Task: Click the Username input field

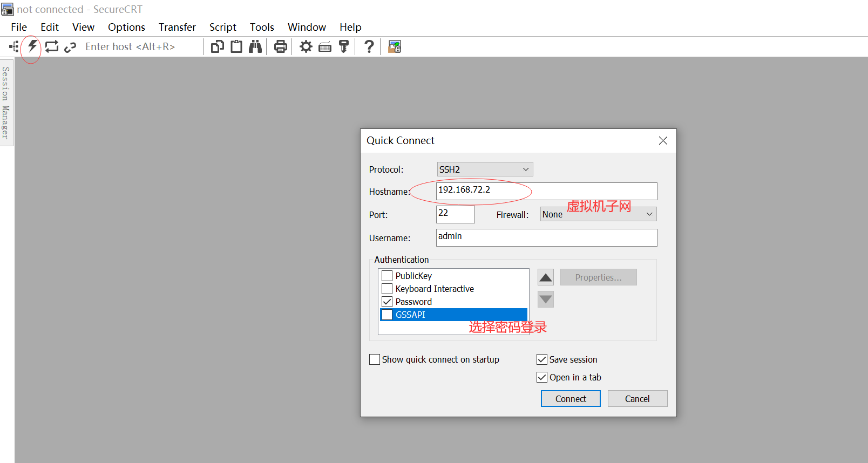Action: pos(546,237)
